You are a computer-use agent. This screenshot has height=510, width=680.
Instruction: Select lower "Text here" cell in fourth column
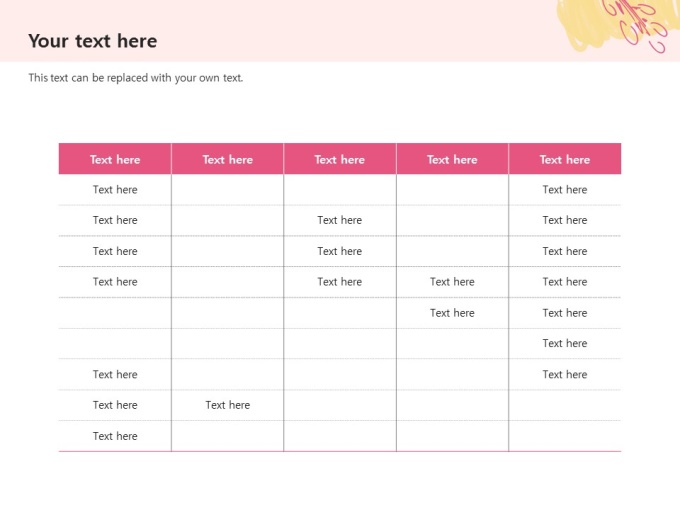(x=452, y=313)
